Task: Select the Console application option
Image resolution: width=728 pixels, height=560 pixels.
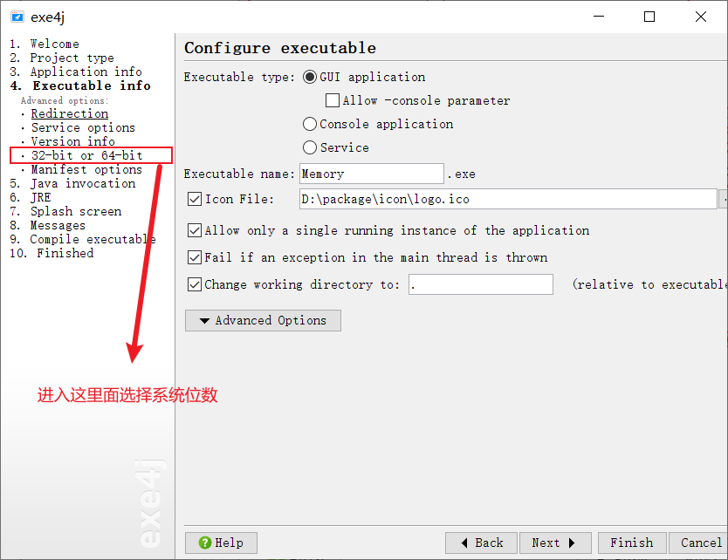Action: click(310, 124)
